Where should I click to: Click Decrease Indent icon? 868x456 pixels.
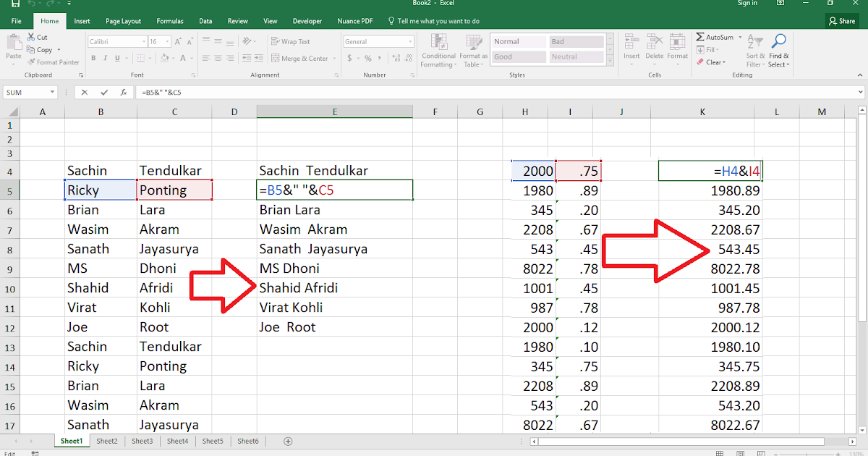tap(247, 58)
